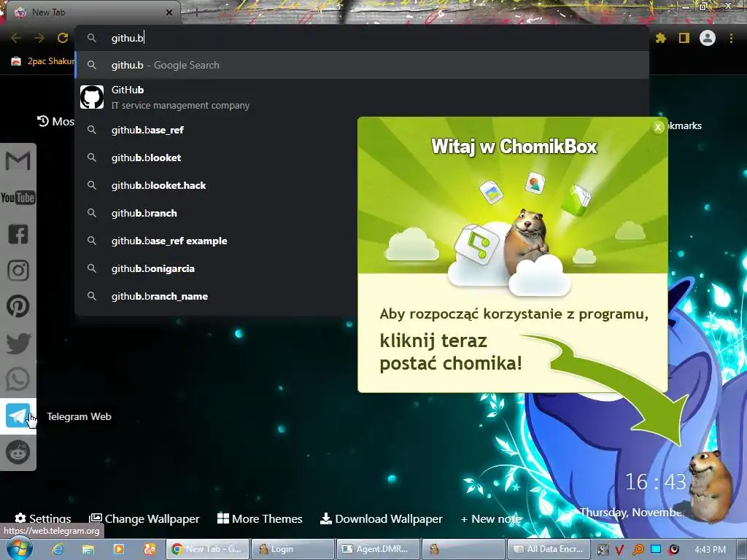Select the 'githu.b - Google Search' suggestion
Viewport: 747px width, 560px height.
pyautogui.click(x=362, y=65)
